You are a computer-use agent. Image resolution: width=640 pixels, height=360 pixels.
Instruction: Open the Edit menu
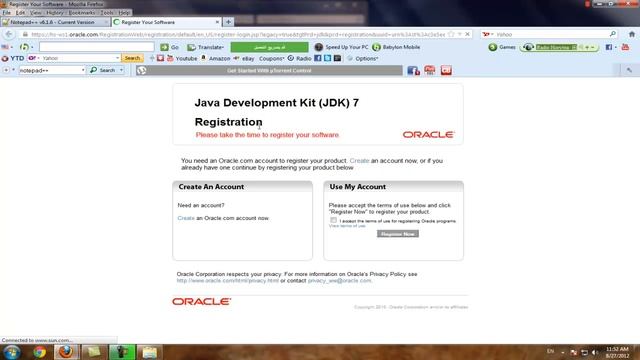tap(20, 13)
